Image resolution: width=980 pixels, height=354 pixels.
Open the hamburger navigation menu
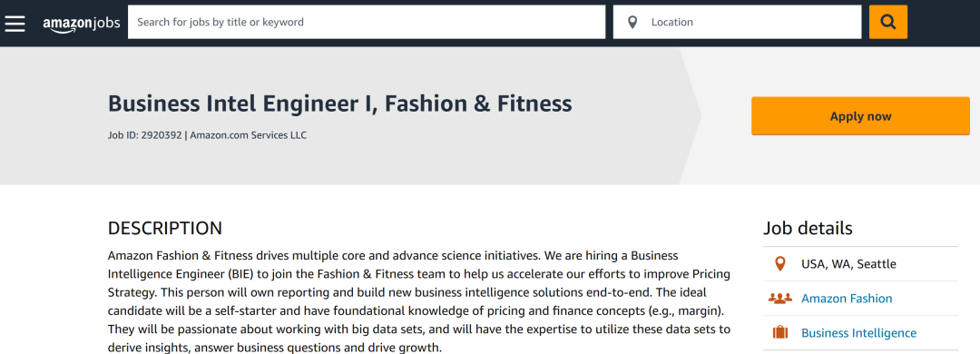tap(15, 23)
